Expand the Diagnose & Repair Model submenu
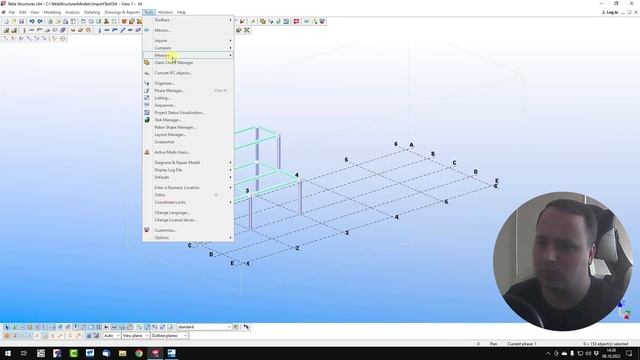 (x=188, y=163)
